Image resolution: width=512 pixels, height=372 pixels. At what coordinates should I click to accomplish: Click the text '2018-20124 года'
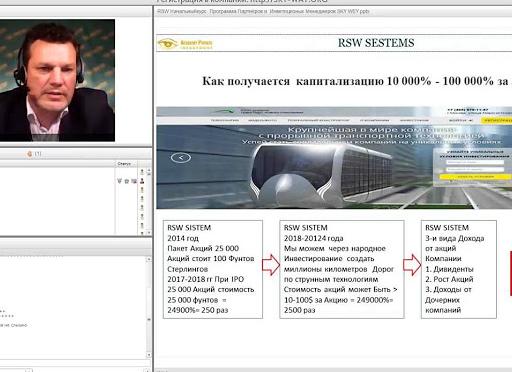(x=313, y=238)
